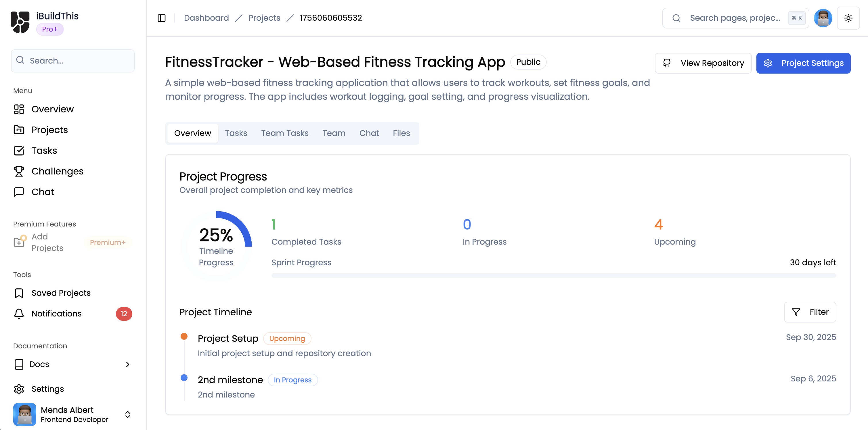This screenshot has width=868, height=430.
Task: Open the sidebar Chat bubble icon
Action: pos(19,192)
